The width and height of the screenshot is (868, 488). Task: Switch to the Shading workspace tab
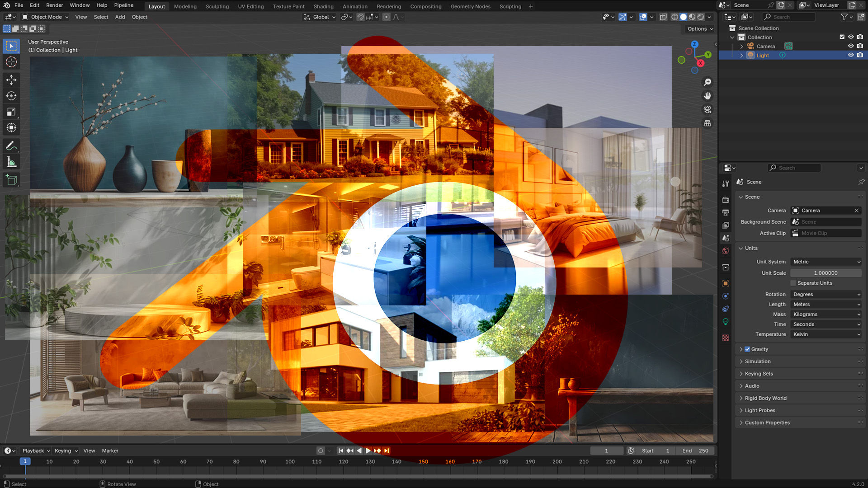point(324,6)
